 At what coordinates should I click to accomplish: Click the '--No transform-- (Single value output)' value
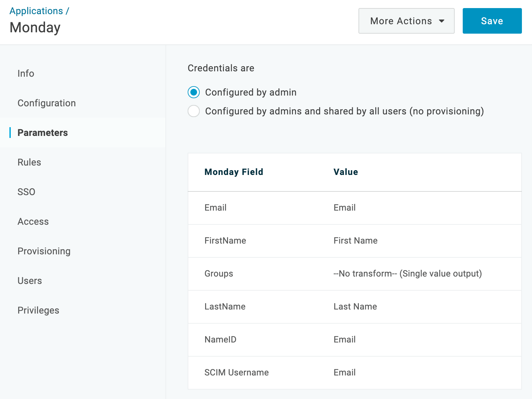click(408, 274)
